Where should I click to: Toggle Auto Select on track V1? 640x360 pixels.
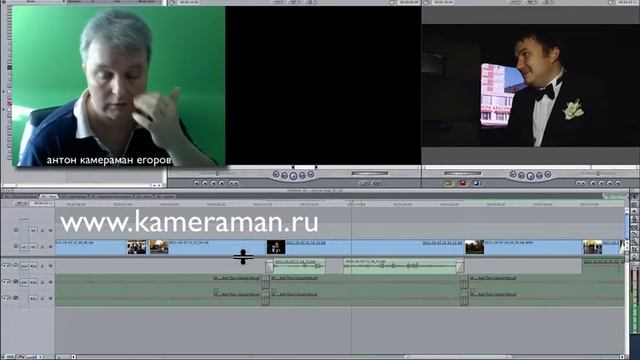coord(51,247)
